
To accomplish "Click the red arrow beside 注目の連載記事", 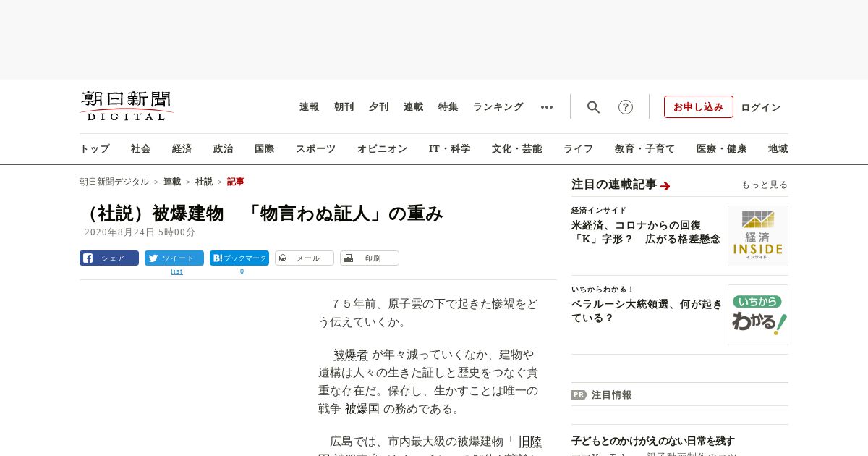I will tap(665, 186).
